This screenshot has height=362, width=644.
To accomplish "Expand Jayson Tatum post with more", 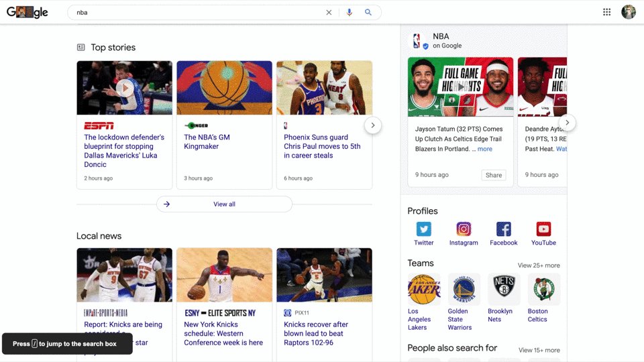I will point(484,149).
